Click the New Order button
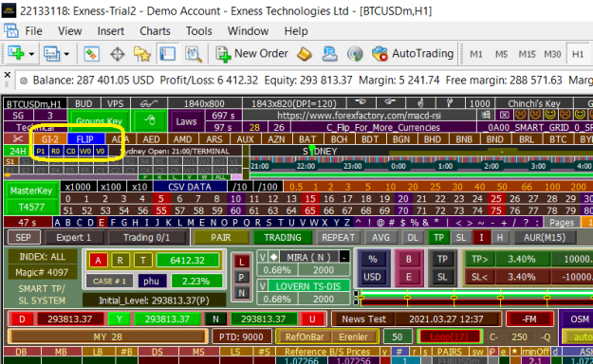Viewport: 593px width, 364px height. (251, 54)
